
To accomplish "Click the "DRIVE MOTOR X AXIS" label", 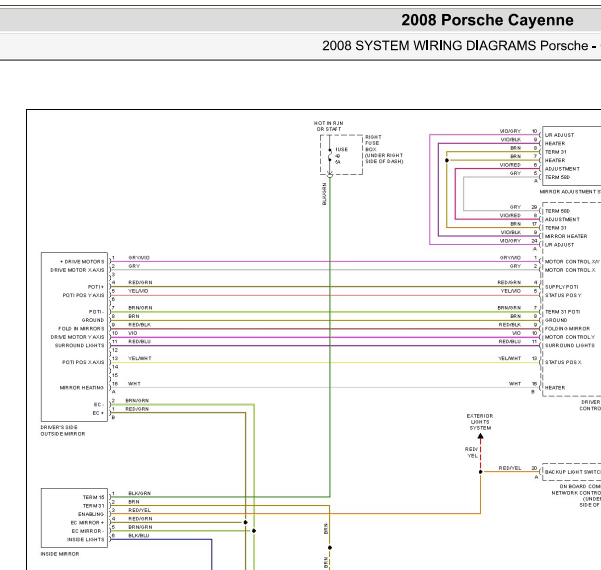I will pyautogui.click(x=77, y=270).
